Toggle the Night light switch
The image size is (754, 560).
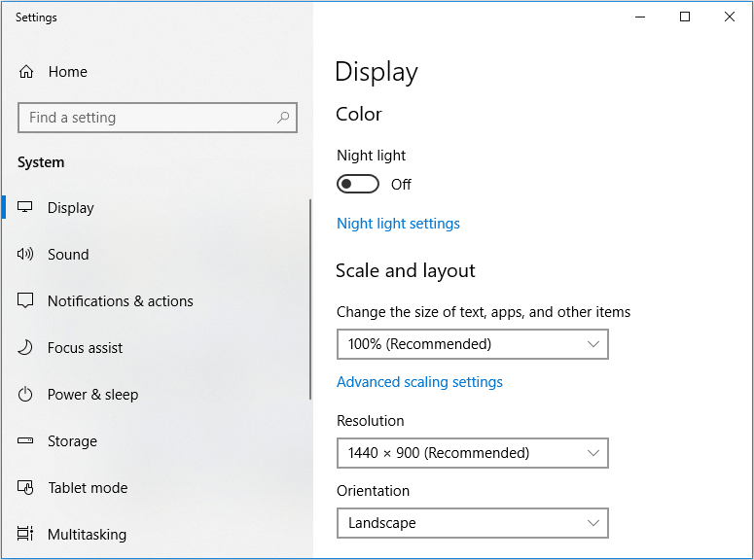tap(357, 185)
